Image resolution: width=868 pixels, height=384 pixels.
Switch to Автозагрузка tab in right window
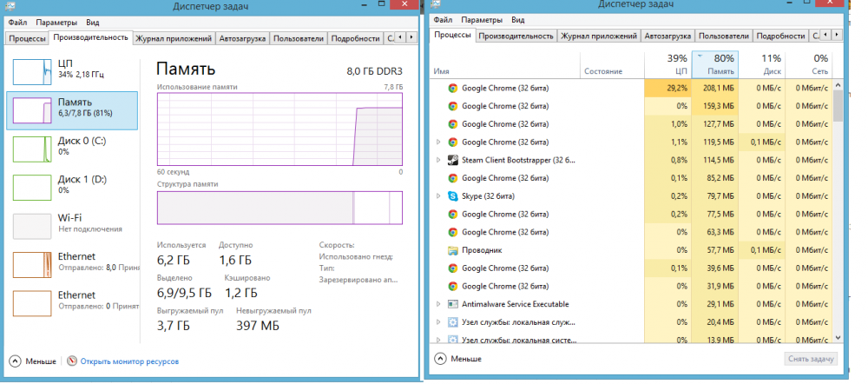tap(667, 36)
